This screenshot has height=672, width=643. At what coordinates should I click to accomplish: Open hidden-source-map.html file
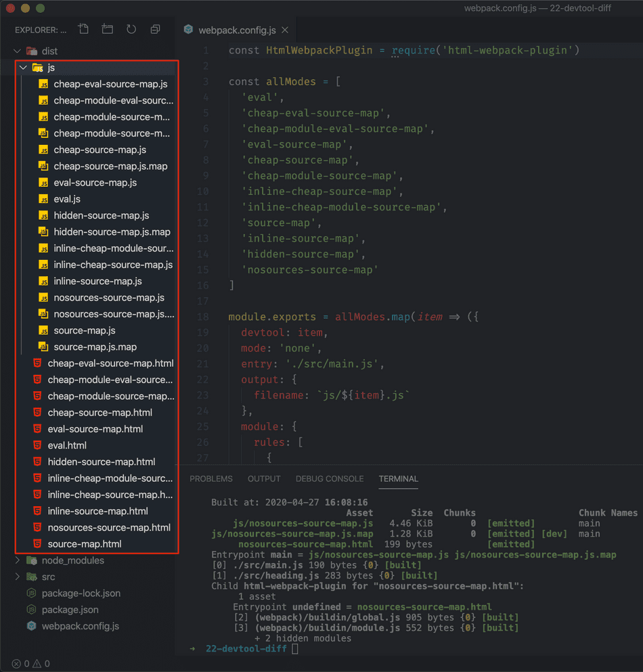[102, 462]
